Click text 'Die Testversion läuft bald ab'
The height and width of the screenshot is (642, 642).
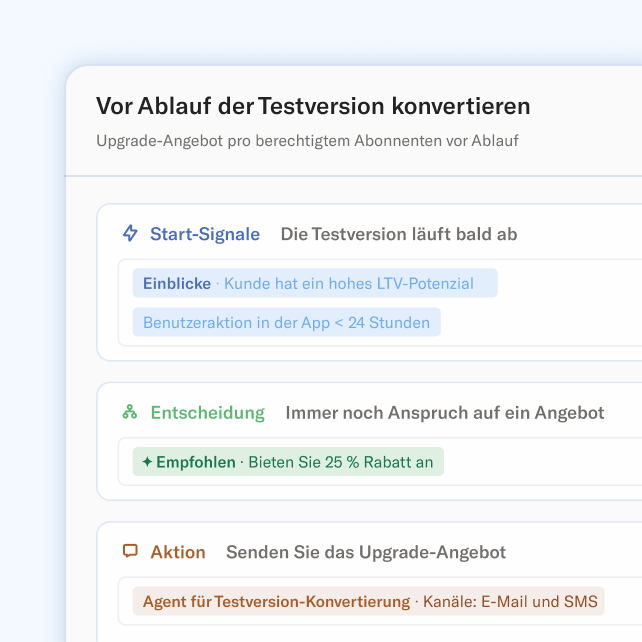click(399, 234)
